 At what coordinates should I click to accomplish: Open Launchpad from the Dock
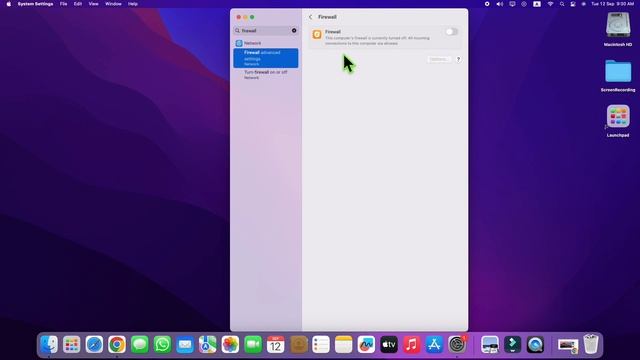pyautogui.click(x=72, y=345)
